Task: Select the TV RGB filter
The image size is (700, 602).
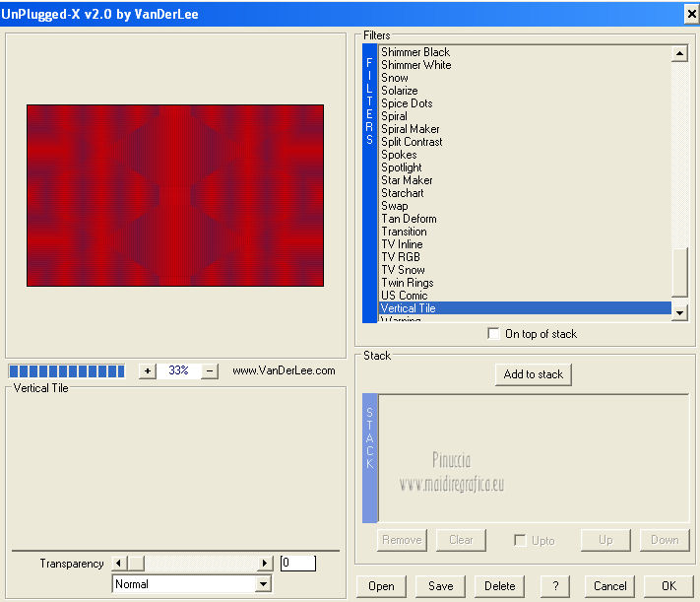Action: click(525, 257)
